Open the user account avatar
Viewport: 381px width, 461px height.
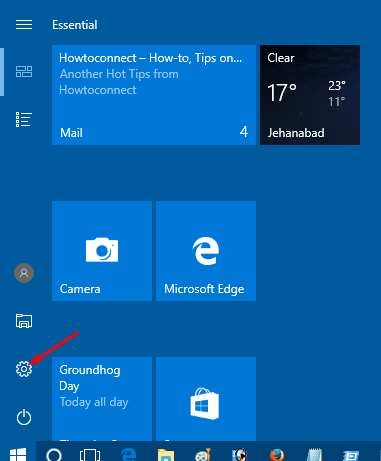[24, 273]
